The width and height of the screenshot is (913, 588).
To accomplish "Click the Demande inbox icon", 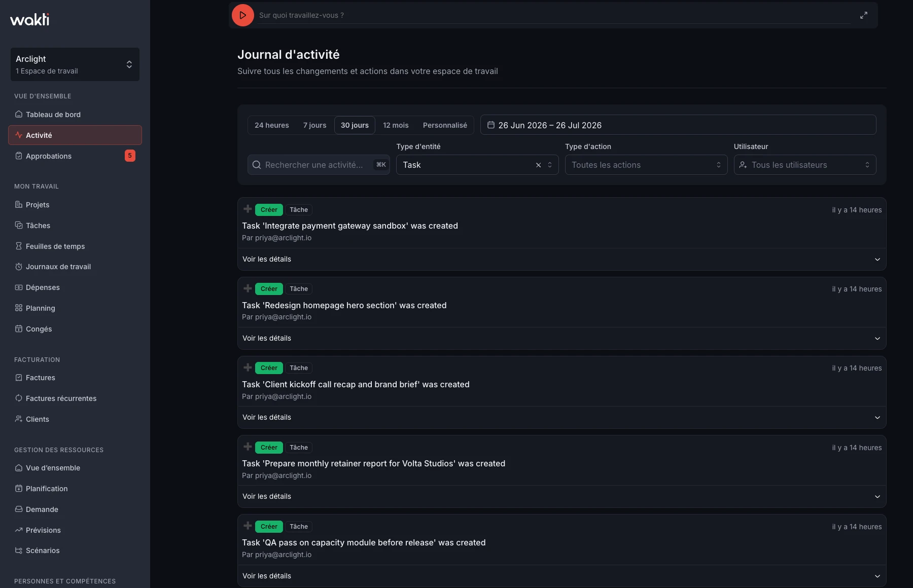I will pos(19,509).
